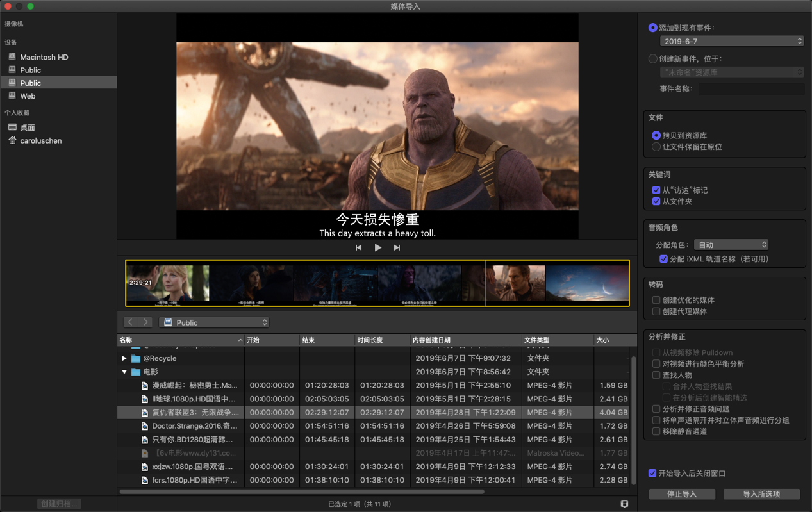Click the back navigation arrow above file list
This screenshot has height=512, width=812.
click(x=131, y=322)
